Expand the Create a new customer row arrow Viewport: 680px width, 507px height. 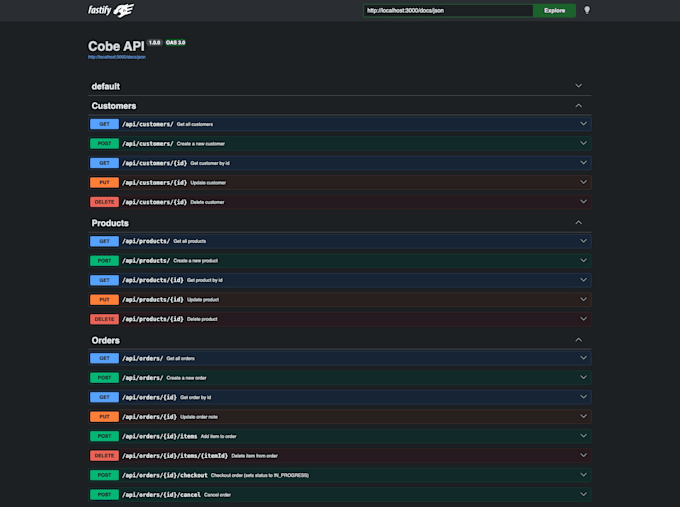583,143
